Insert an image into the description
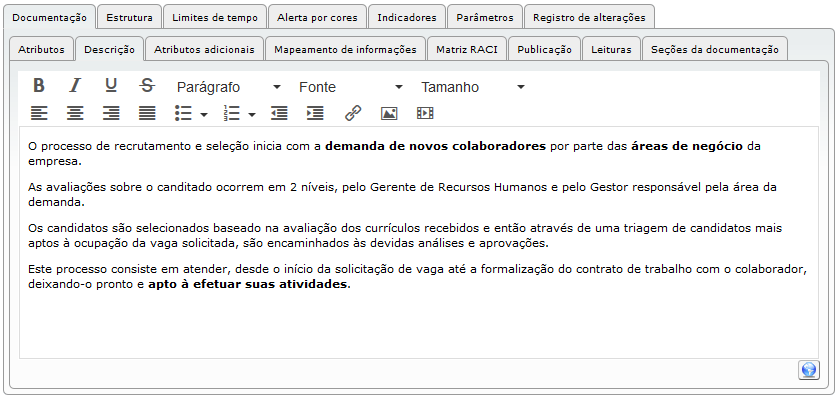Image resolution: width=838 pixels, height=399 pixels. pyautogui.click(x=389, y=113)
